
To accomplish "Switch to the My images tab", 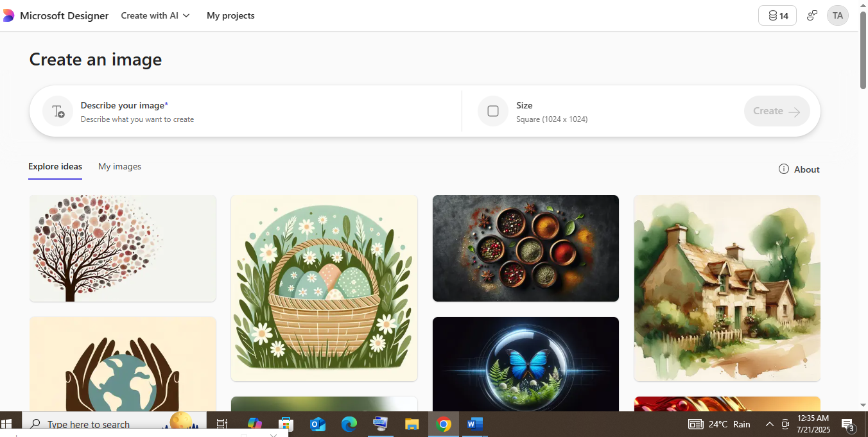I will tap(119, 166).
